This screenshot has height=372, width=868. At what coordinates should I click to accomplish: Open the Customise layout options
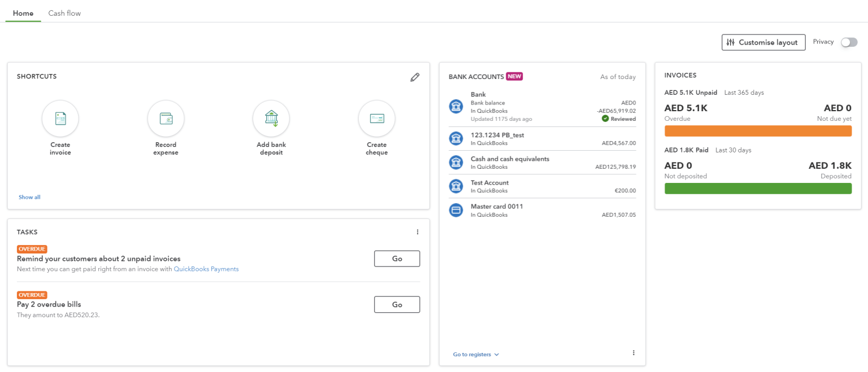(x=763, y=42)
